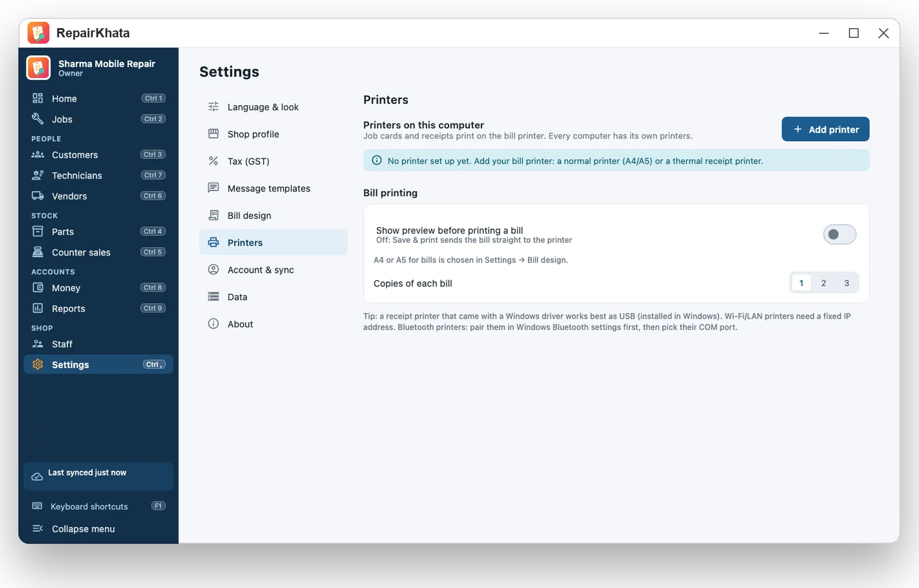Click the Home grid icon in sidebar
This screenshot has height=588, width=919.
tap(38, 98)
